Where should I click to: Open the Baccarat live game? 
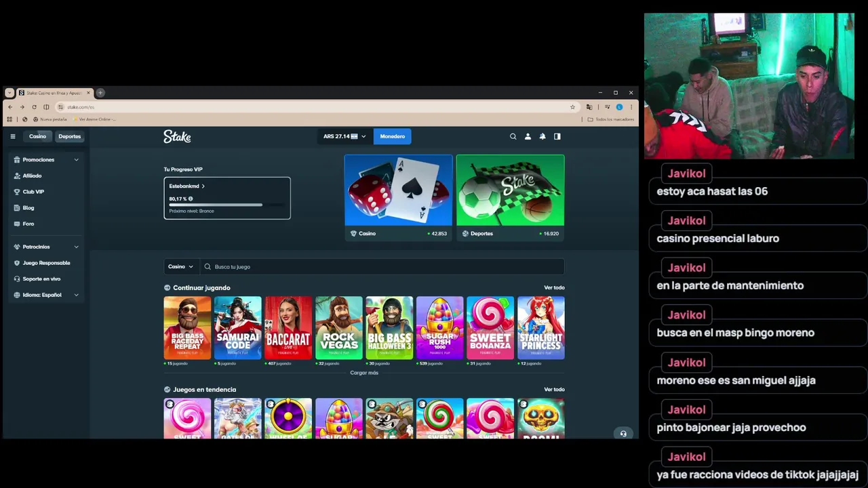coord(288,327)
